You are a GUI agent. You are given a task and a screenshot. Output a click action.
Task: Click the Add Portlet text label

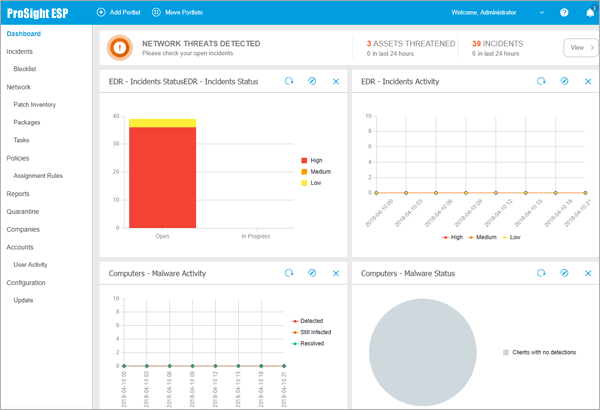pyautogui.click(x=125, y=12)
